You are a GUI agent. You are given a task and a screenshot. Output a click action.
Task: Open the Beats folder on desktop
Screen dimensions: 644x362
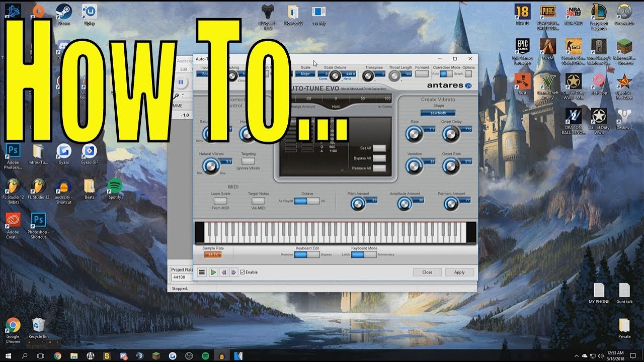click(x=89, y=189)
